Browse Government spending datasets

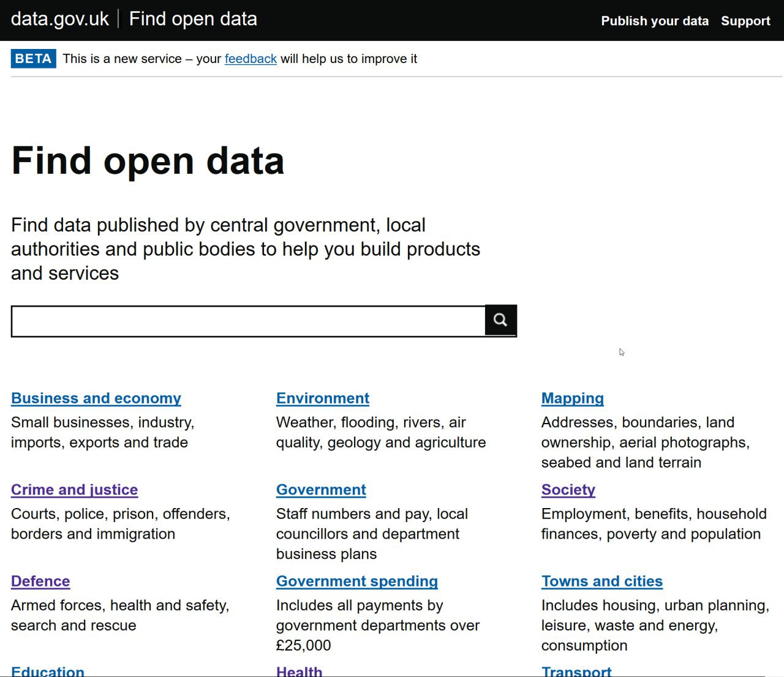point(357,582)
